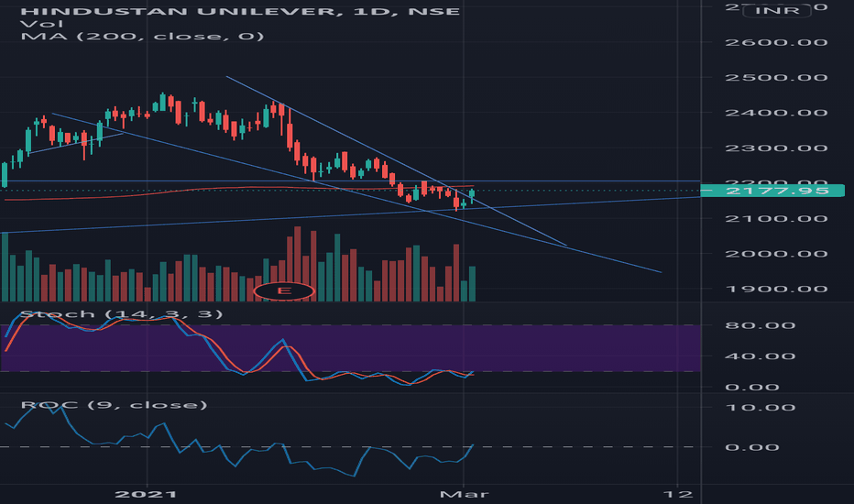Click the 2021 date axis label
The width and height of the screenshot is (854, 504).
146,494
